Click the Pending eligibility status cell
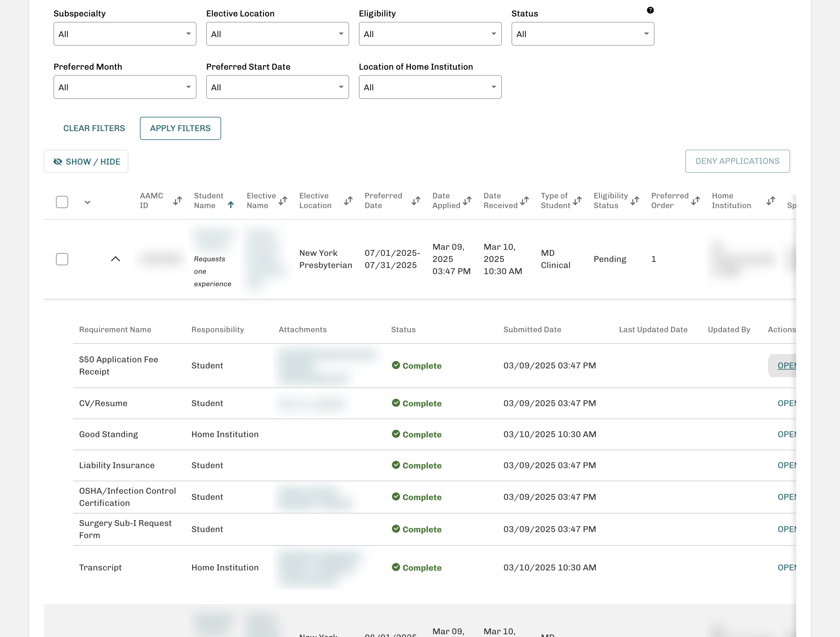The height and width of the screenshot is (637, 840). coord(610,259)
